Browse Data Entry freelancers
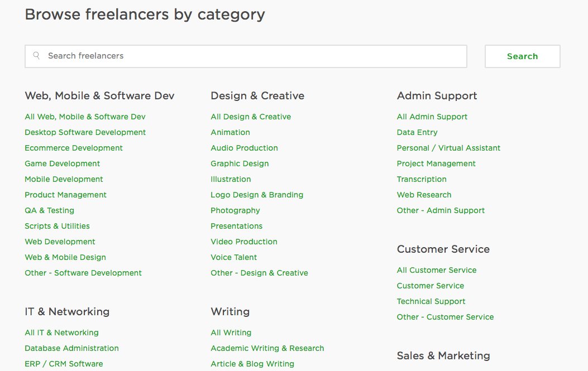This screenshot has width=588, height=371. coord(417,132)
